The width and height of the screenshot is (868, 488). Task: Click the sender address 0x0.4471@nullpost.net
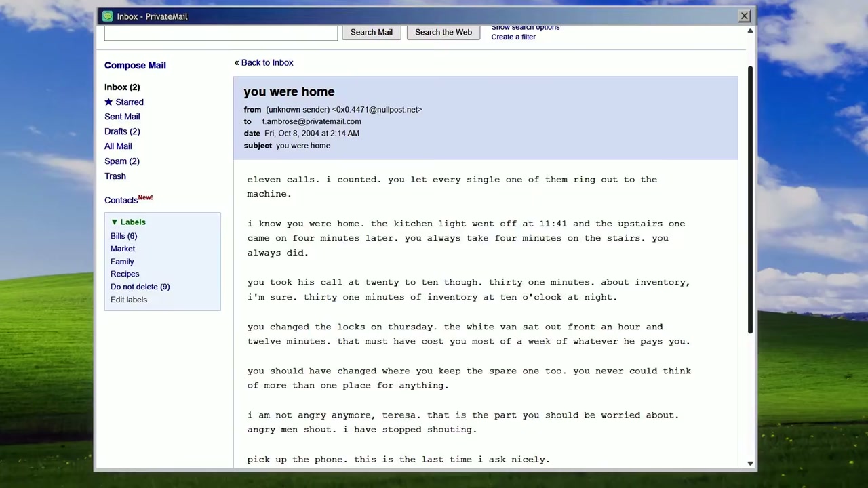pos(377,109)
